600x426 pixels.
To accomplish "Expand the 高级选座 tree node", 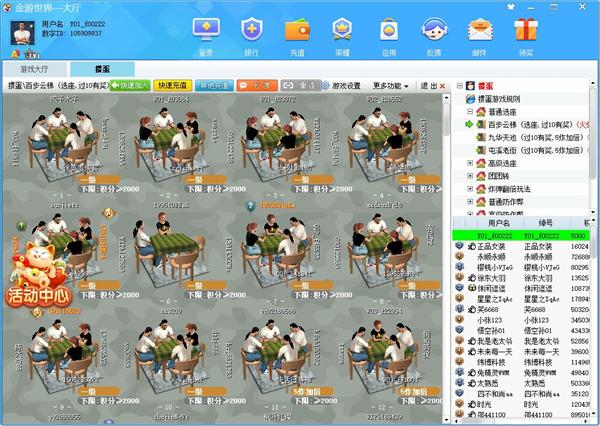I will coord(470,162).
